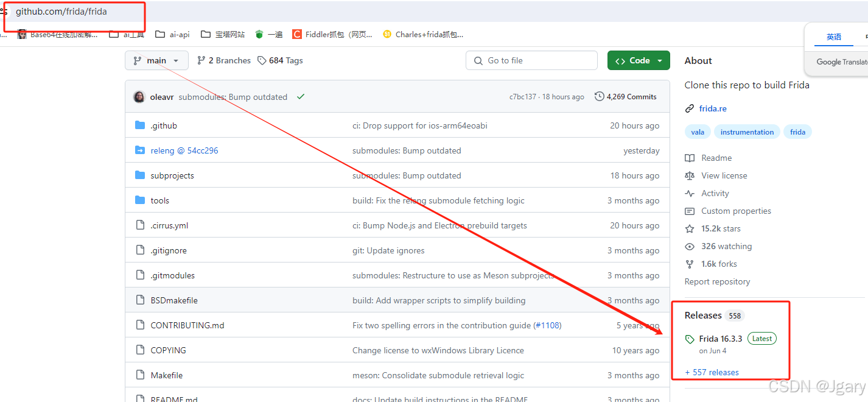Click the COPYING file icon
Viewport: 868px width, 402px height.
click(140, 350)
